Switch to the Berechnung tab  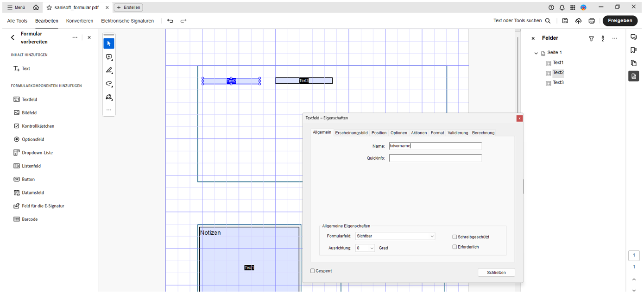click(x=483, y=133)
